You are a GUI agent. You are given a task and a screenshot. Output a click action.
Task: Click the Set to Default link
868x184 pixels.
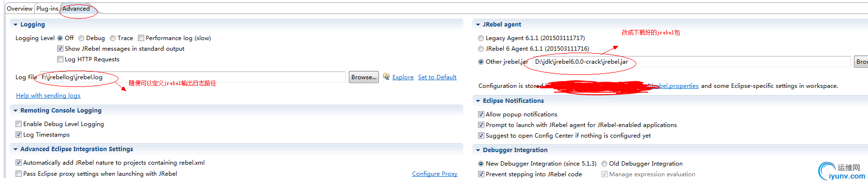437,77
